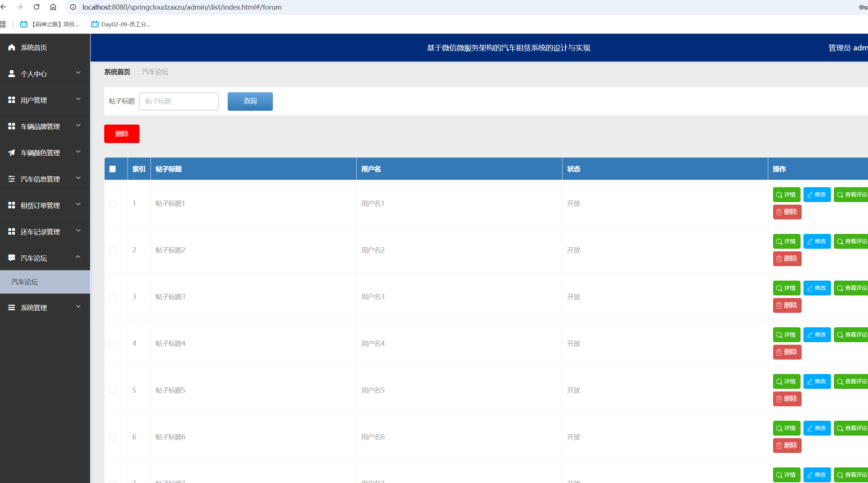Check the checkbox for row 帖子标题4

pos(113,344)
